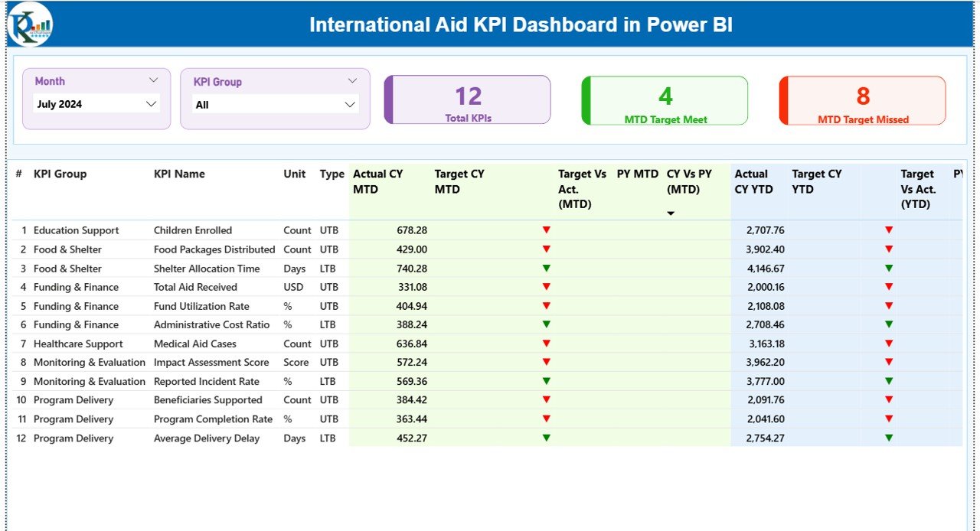
Task: Click the KPI Group column header
Action: click(60, 174)
